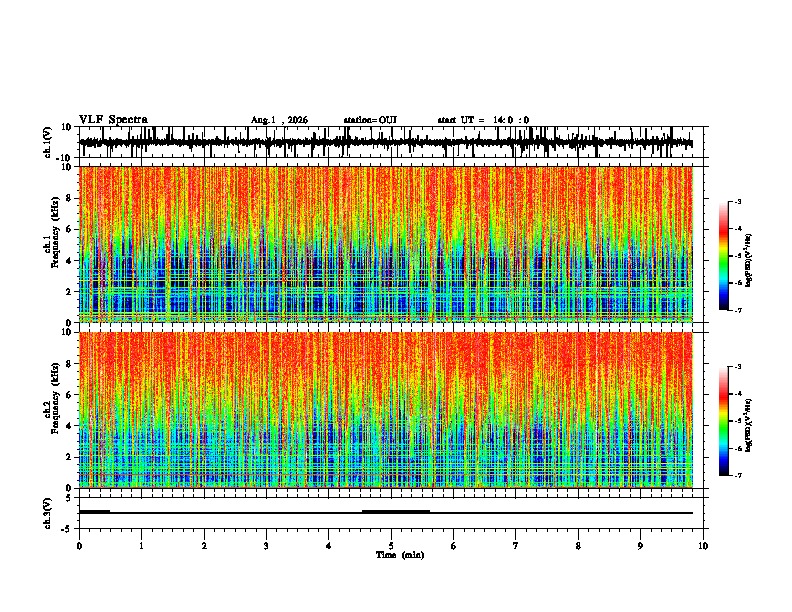The height and width of the screenshot is (612, 792).
Task: Click the time axis tick label "3"
Action: tap(266, 546)
